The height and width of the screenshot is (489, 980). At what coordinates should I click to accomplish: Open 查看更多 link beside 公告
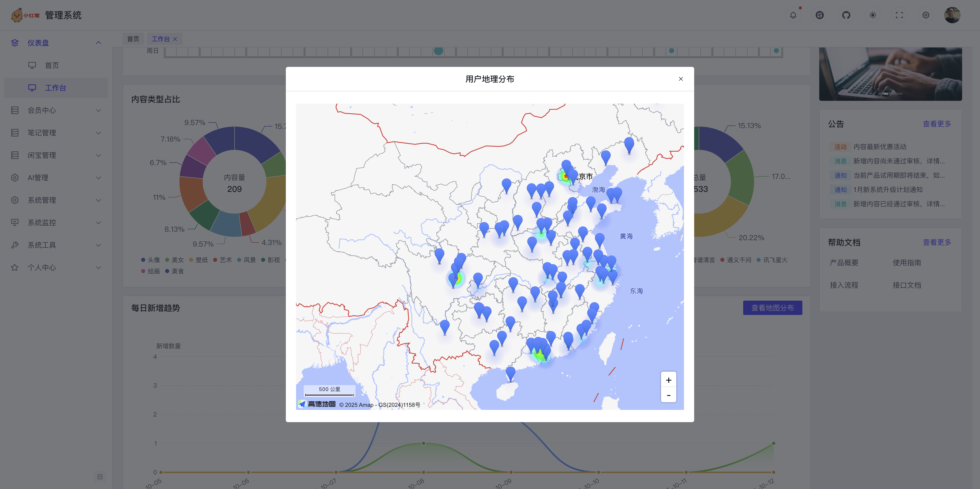point(937,124)
